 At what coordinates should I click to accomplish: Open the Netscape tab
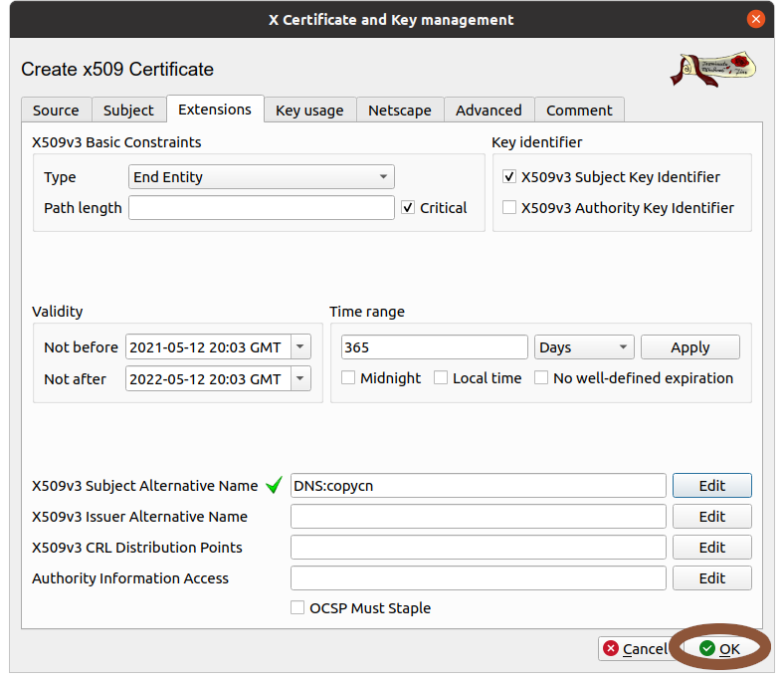tap(400, 111)
